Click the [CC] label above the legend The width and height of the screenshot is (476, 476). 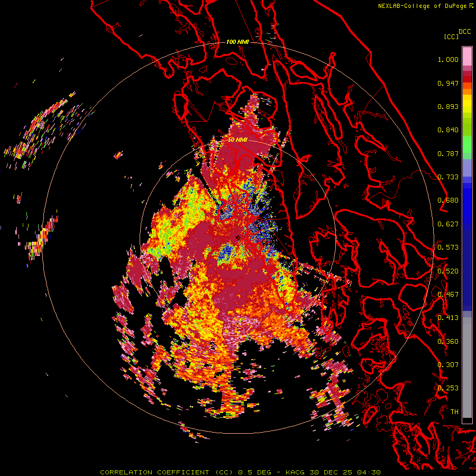click(451, 36)
